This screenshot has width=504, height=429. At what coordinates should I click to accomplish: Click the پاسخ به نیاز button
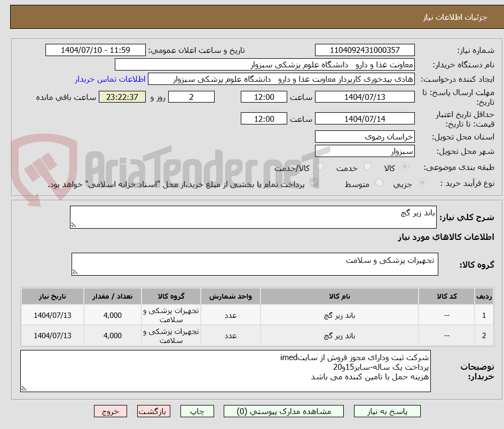pyautogui.click(x=387, y=411)
